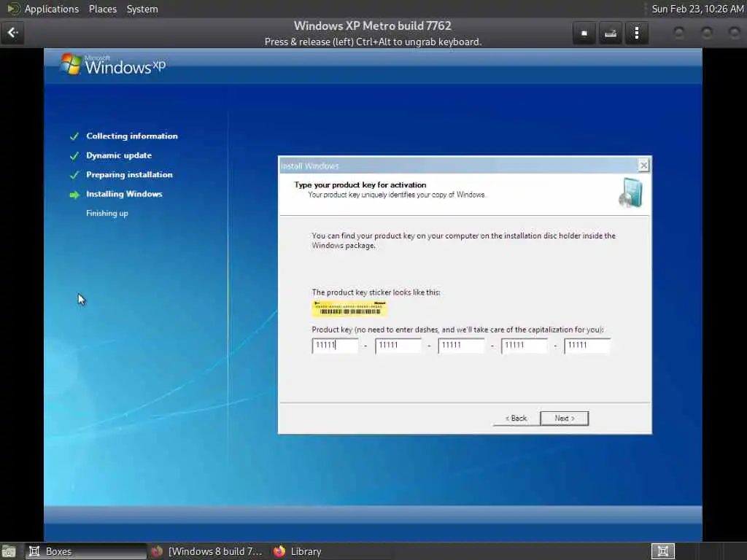Click the Back button in installer
Image resolution: width=747 pixels, height=560 pixels.
(x=516, y=418)
